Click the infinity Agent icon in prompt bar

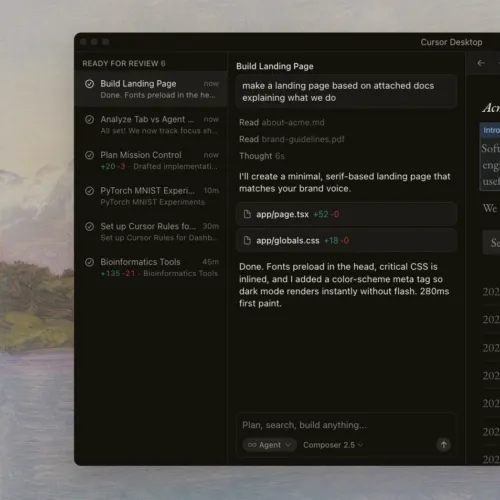pos(252,445)
